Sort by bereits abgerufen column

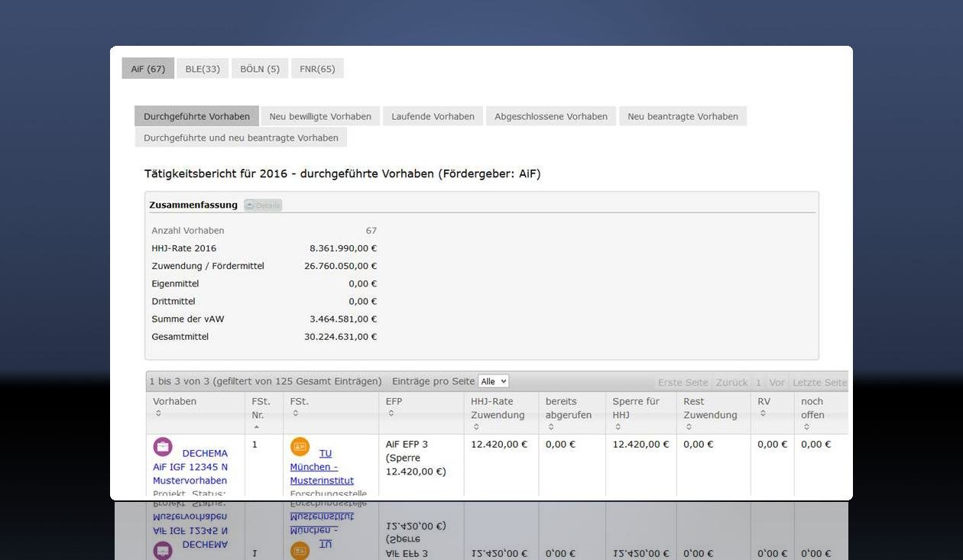tap(550, 427)
